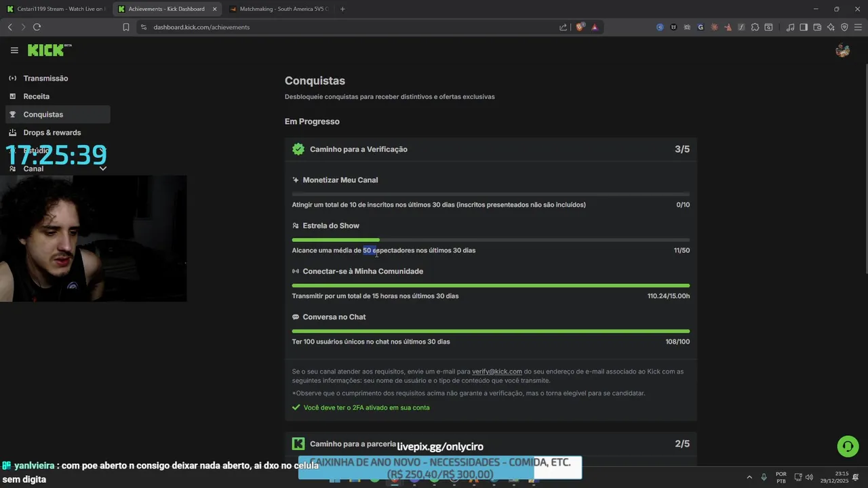
Task: Click the Conectar-se à Minha Comunidade progress bar
Action: click(491, 285)
